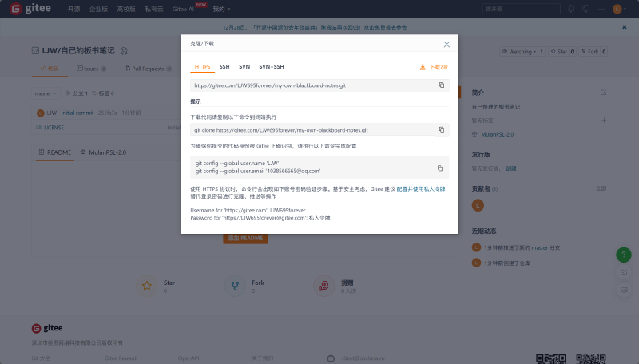
Task: Click the 捐赠 donate icon
Action: pyautogui.click(x=324, y=286)
